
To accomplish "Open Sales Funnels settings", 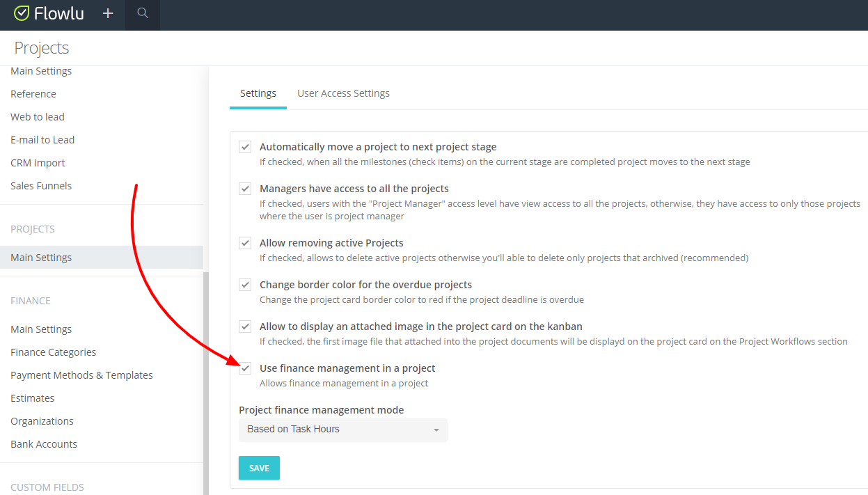I will [41, 186].
